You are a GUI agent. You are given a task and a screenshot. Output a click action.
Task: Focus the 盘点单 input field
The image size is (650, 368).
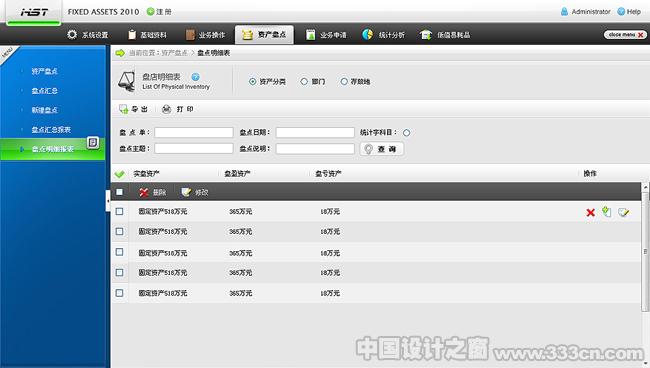coord(194,133)
